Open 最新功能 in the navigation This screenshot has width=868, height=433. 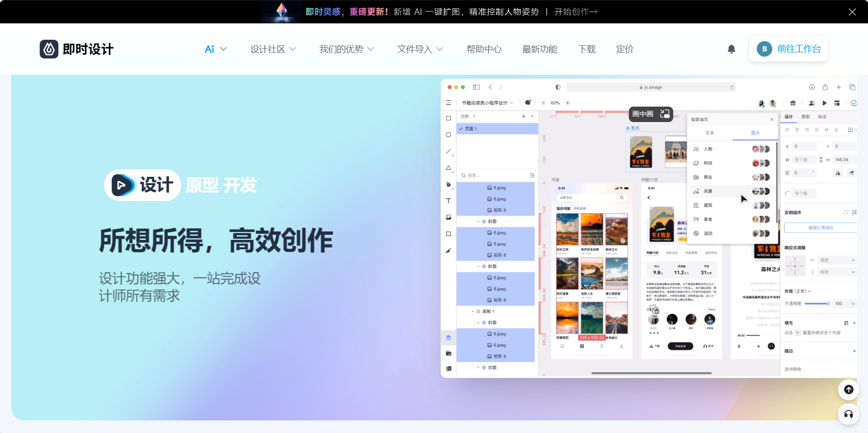pyautogui.click(x=540, y=49)
